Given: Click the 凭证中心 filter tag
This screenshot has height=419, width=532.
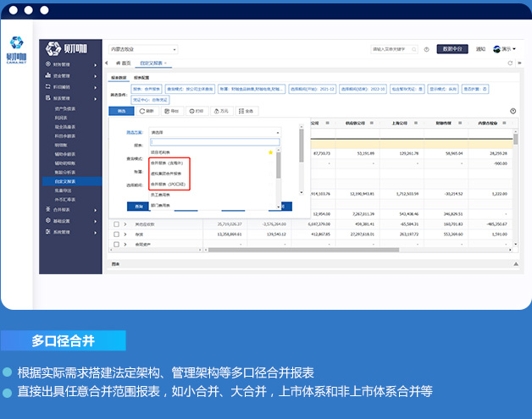Looking at the screenshot, I should pyautogui.click(x=150, y=100).
